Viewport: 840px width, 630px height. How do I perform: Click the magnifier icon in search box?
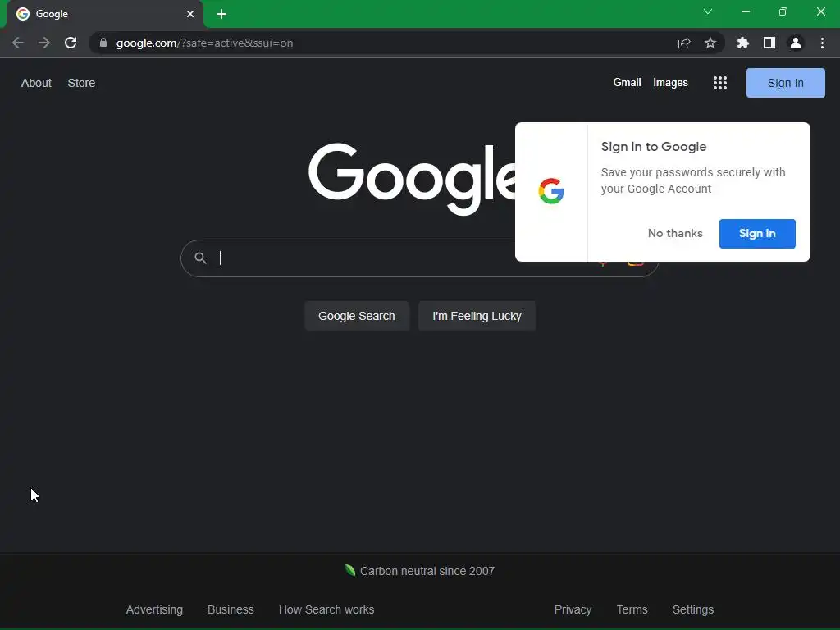[200, 258]
